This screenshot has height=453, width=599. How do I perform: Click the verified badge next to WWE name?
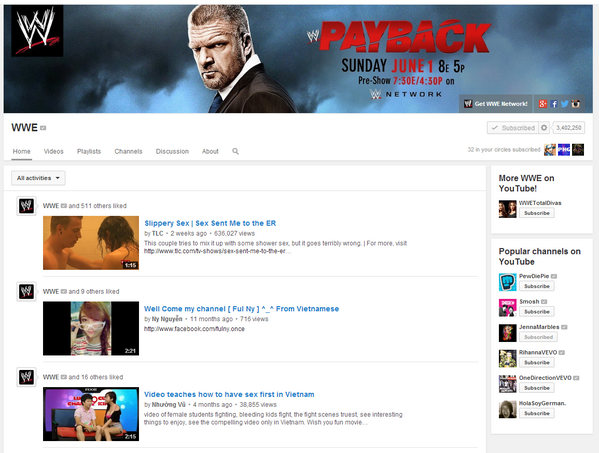[43, 128]
